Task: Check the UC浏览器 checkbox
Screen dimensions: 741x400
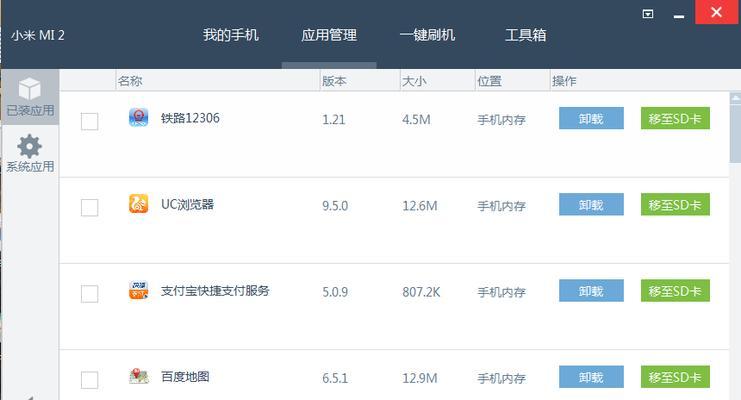Action: (89, 207)
